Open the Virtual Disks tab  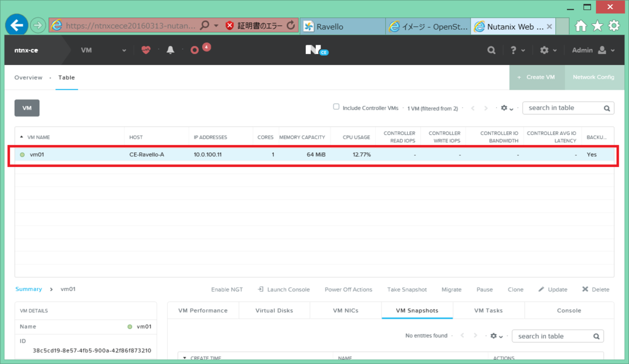[x=275, y=310]
